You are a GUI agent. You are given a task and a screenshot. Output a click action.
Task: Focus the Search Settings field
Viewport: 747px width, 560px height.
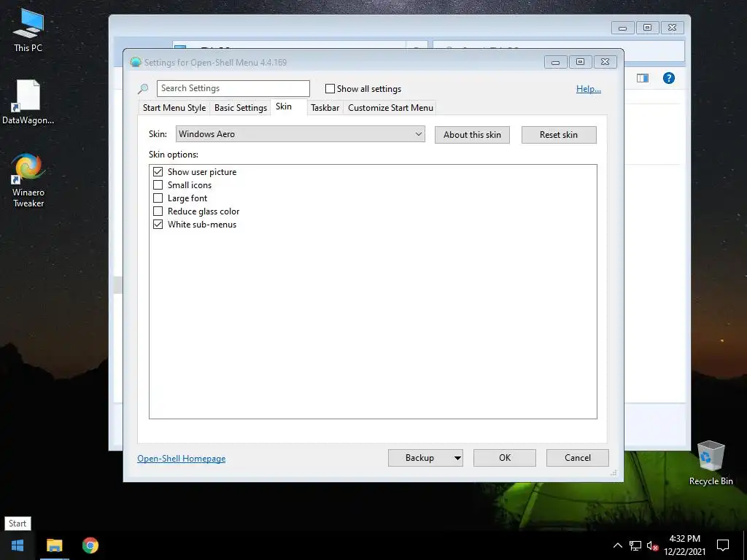tap(233, 88)
